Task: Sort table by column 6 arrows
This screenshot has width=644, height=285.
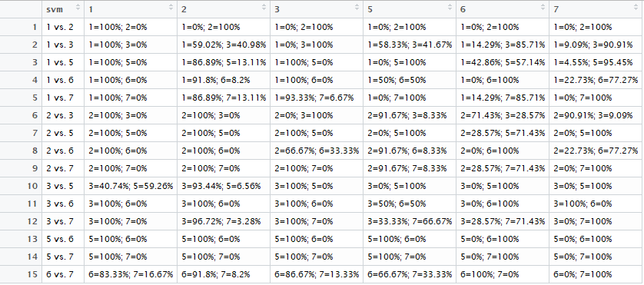Action: (x=543, y=7)
